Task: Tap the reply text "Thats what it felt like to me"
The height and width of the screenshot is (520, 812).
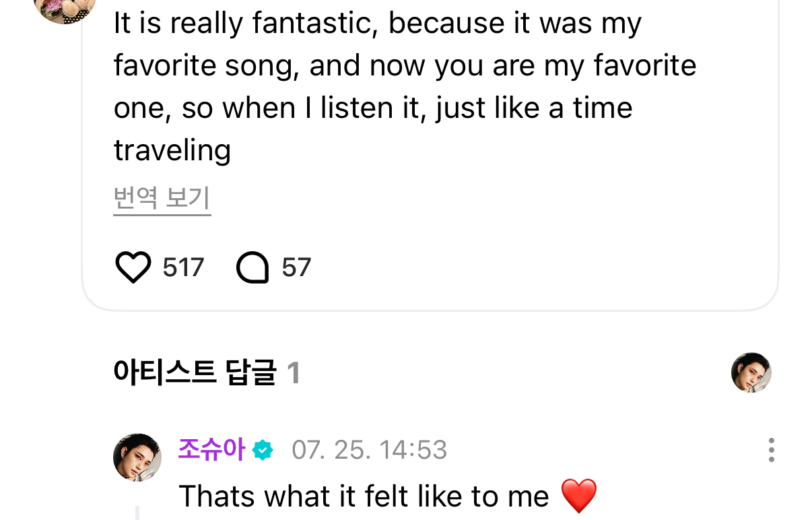Action: point(364,497)
